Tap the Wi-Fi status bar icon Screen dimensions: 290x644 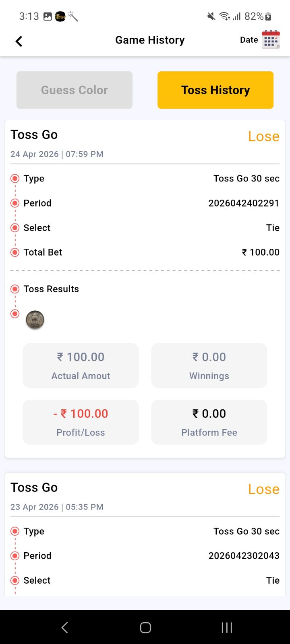(224, 17)
